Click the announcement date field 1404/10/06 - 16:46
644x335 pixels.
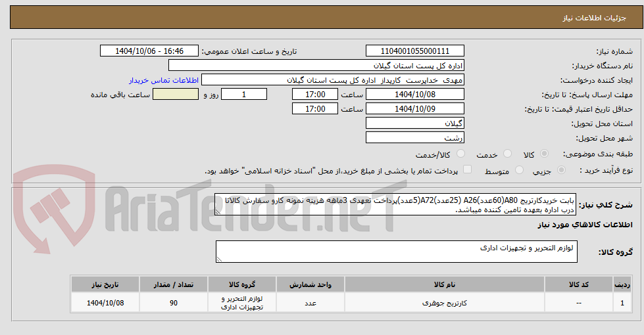(149, 51)
